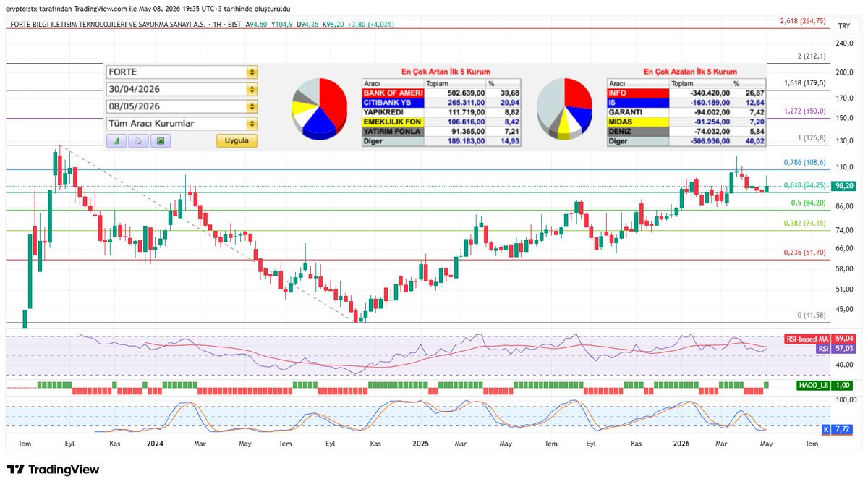Select the GARANTI row

[686, 113]
